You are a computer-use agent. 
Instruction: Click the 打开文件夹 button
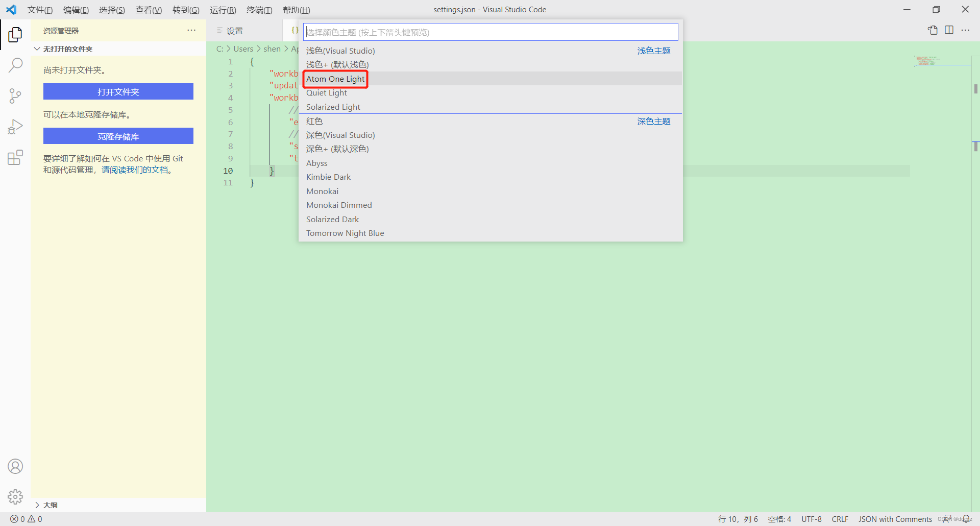(118, 92)
